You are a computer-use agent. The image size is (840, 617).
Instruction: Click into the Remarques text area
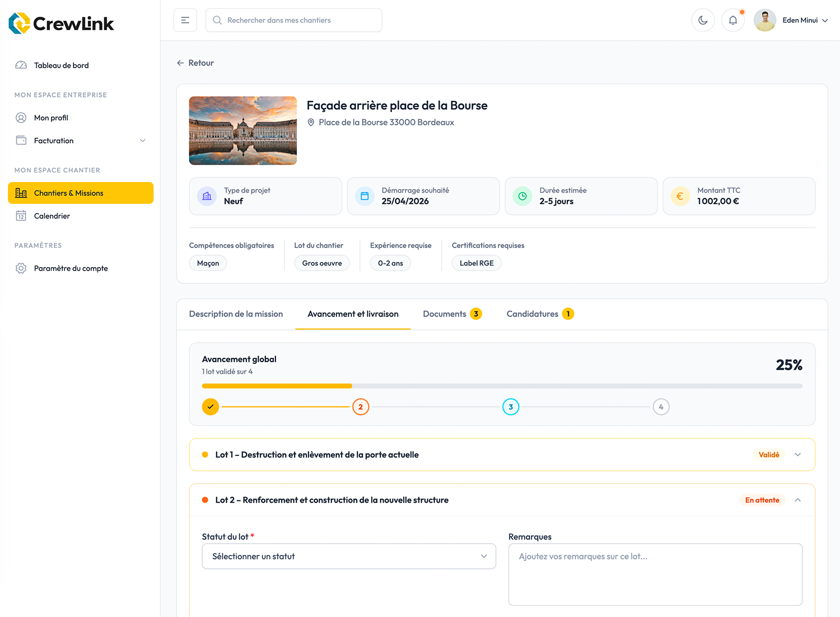[x=655, y=574]
